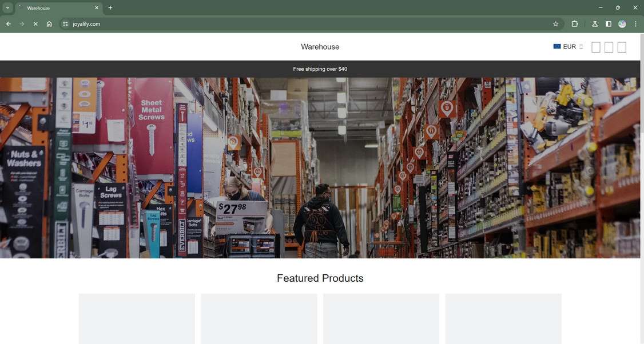Open a new browser tab
The image size is (644, 344).
[x=110, y=8]
